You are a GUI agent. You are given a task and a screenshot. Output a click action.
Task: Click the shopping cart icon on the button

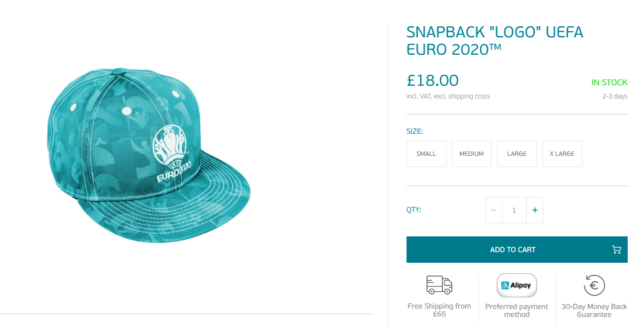(x=617, y=250)
